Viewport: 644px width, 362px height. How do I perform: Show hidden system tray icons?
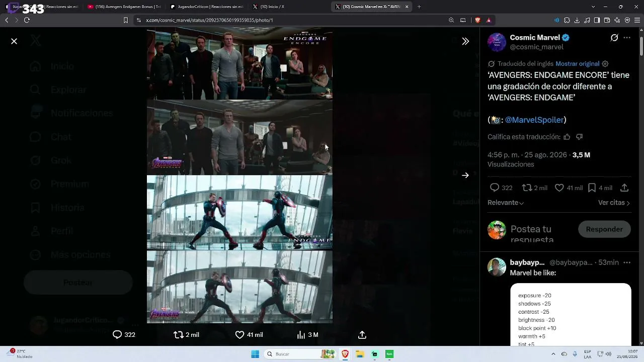[x=553, y=354]
